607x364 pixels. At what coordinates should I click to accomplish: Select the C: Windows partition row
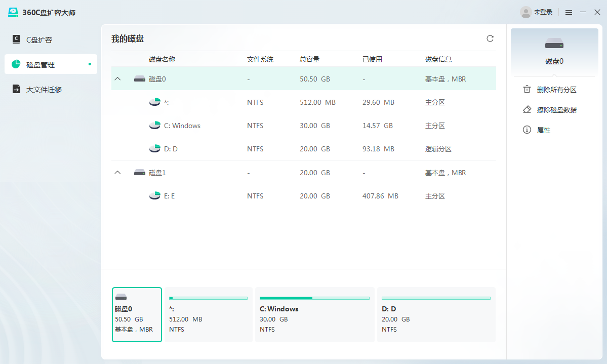click(x=304, y=126)
